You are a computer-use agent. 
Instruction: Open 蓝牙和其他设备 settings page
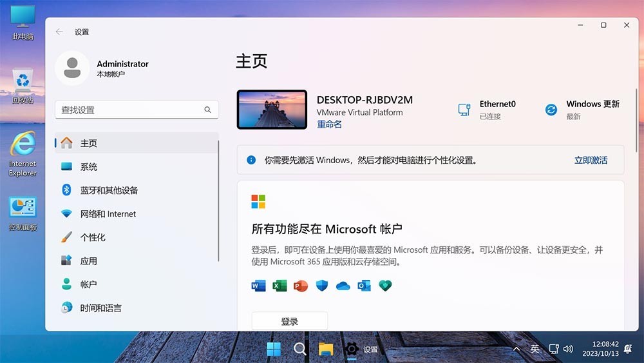(x=109, y=190)
